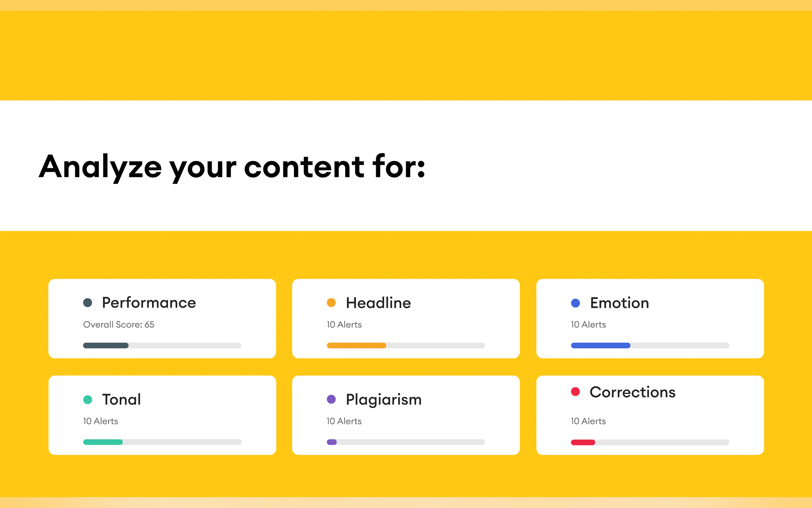Click the red Corrections progress bar
This screenshot has width=812, height=508.
(x=650, y=442)
